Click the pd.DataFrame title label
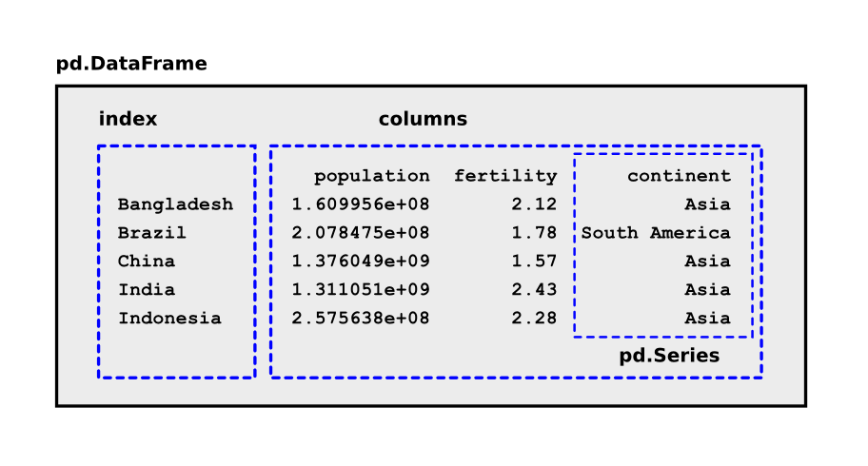 131,64
